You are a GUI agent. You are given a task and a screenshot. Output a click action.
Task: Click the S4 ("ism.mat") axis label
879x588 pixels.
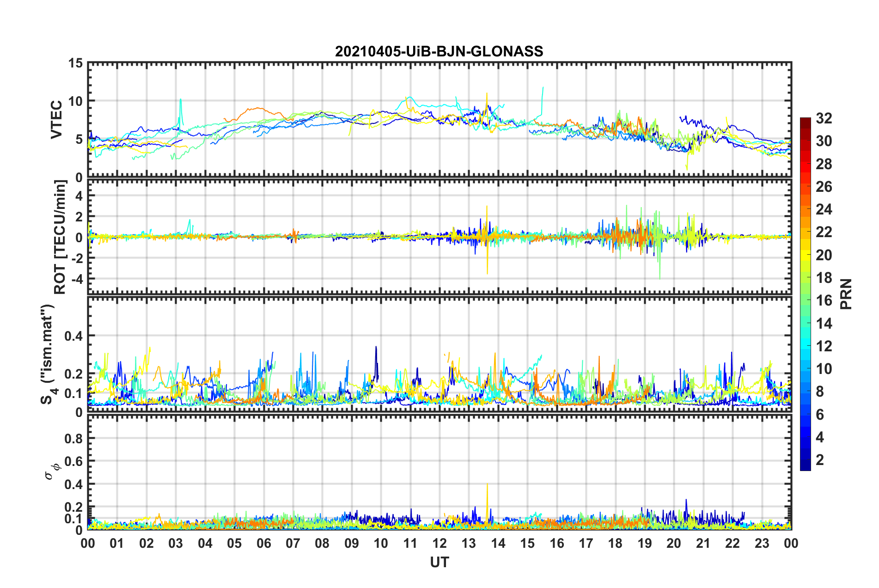click(x=49, y=354)
